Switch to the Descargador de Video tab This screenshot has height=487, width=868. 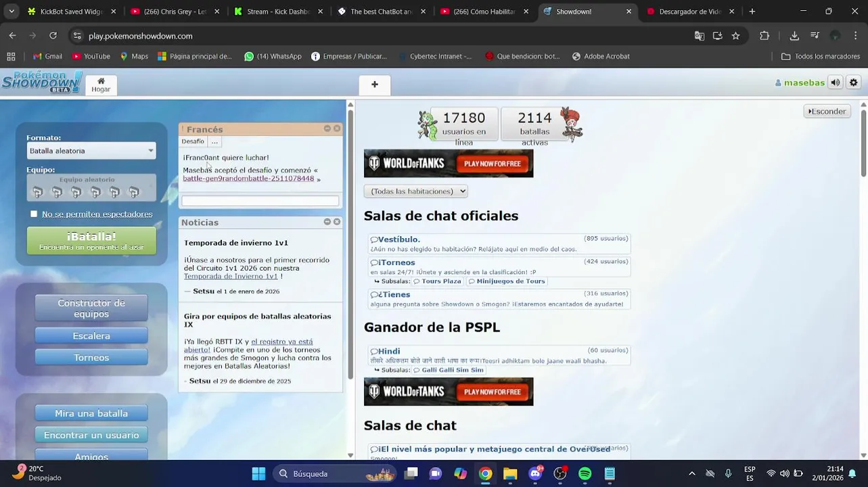click(691, 11)
